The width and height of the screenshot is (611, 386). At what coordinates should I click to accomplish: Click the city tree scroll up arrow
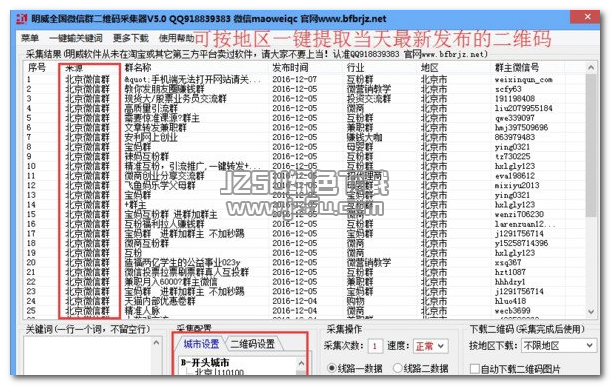tap(302, 363)
